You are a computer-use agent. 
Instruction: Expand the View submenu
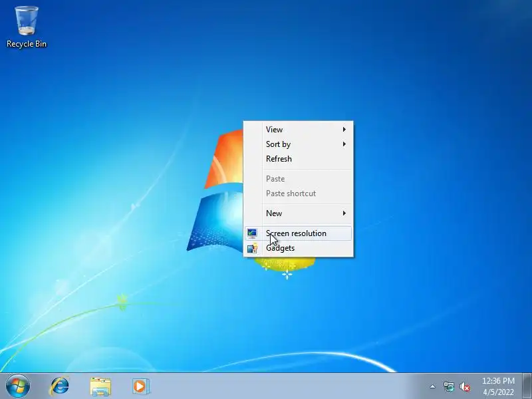coord(298,130)
